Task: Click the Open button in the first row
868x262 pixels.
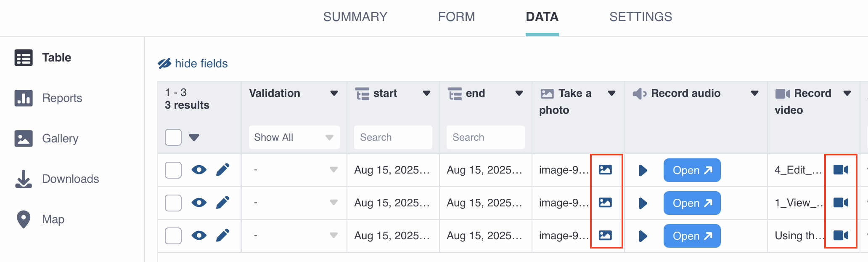Action: pos(692,170)
